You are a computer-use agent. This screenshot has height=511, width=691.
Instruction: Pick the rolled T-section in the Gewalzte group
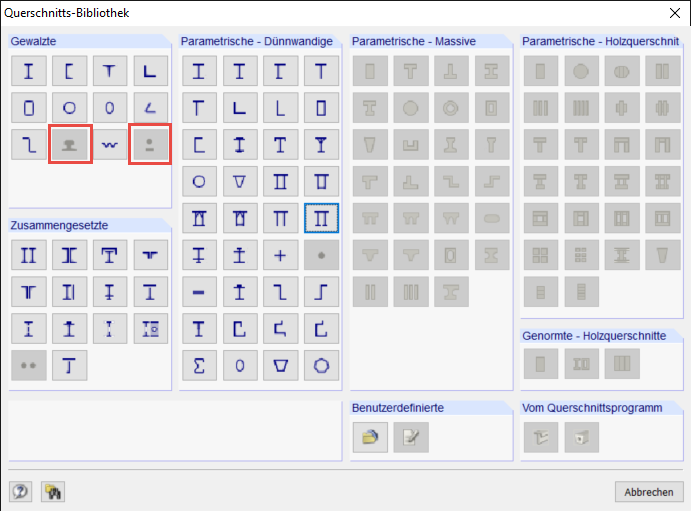[110, 71]
